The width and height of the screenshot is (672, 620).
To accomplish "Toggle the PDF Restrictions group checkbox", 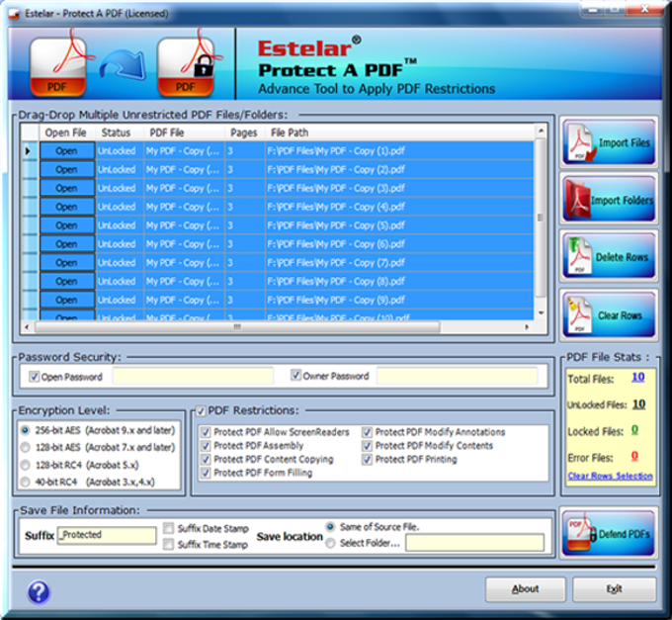I will 201,410.
